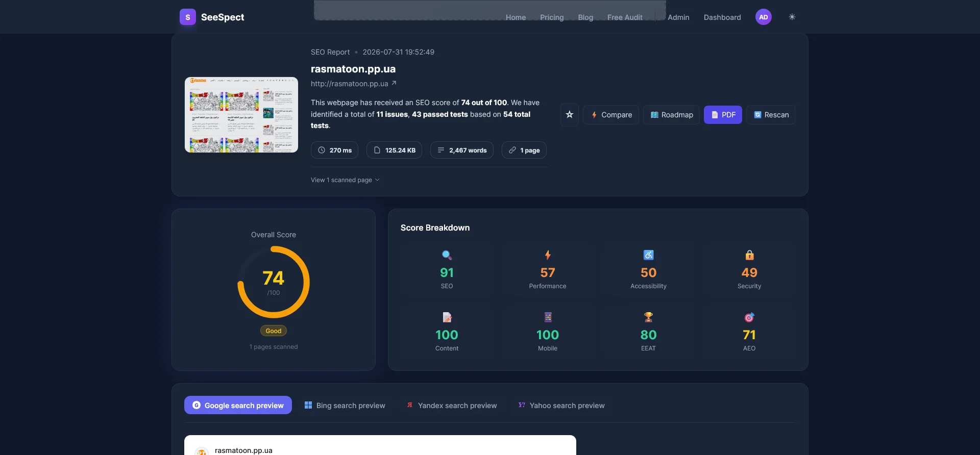980x455 pixels.
Task: Toggle the light/dark theme sun icon
Action: pyautogui.click(x=792, y=17)
